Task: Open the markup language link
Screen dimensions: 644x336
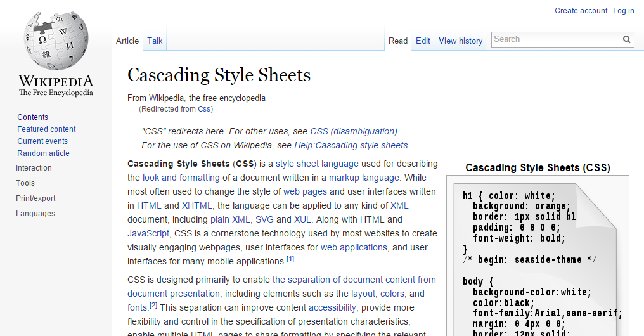Action: [364, 178]
